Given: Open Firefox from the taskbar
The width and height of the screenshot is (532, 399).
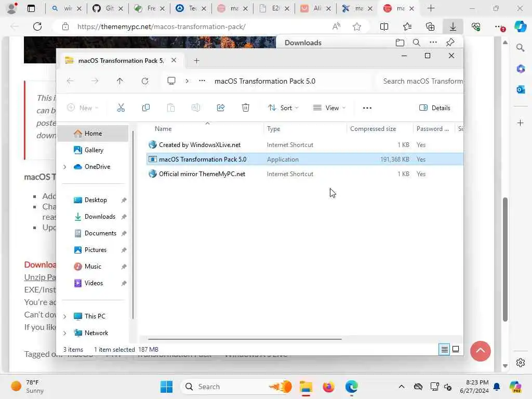Looking at the screenshot, I should (x=328, y=387).
